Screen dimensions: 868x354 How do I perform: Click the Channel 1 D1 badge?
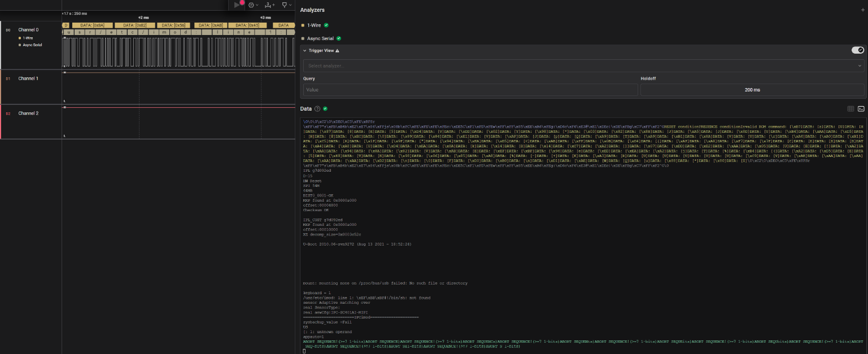tap(8, 78)
